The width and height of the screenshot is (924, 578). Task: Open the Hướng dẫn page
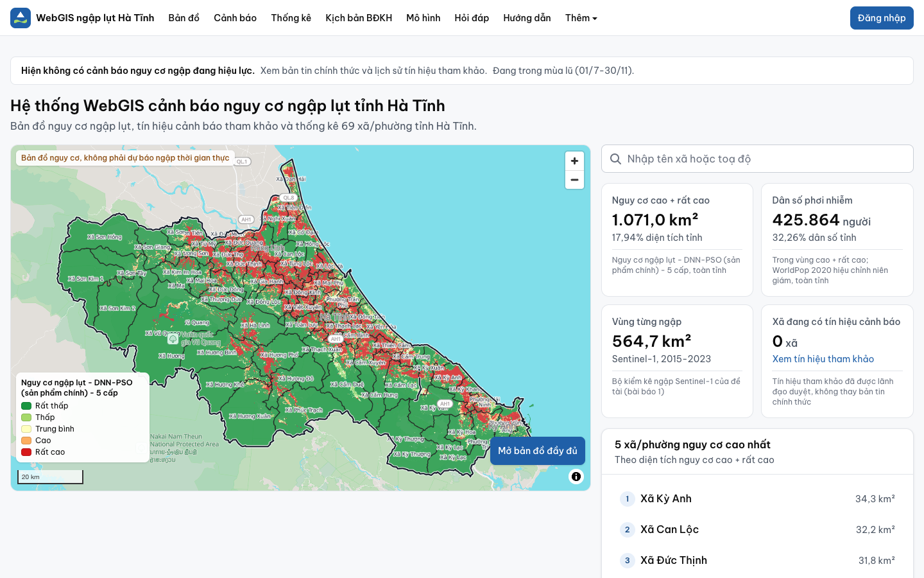[x=527, y=18]
